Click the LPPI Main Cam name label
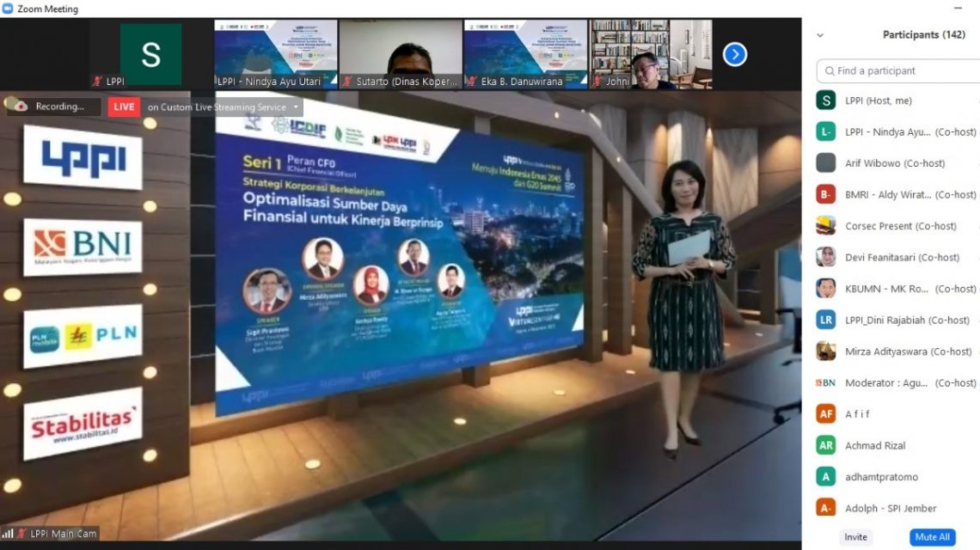Screen dimensions: 980x550 [63, 534]
